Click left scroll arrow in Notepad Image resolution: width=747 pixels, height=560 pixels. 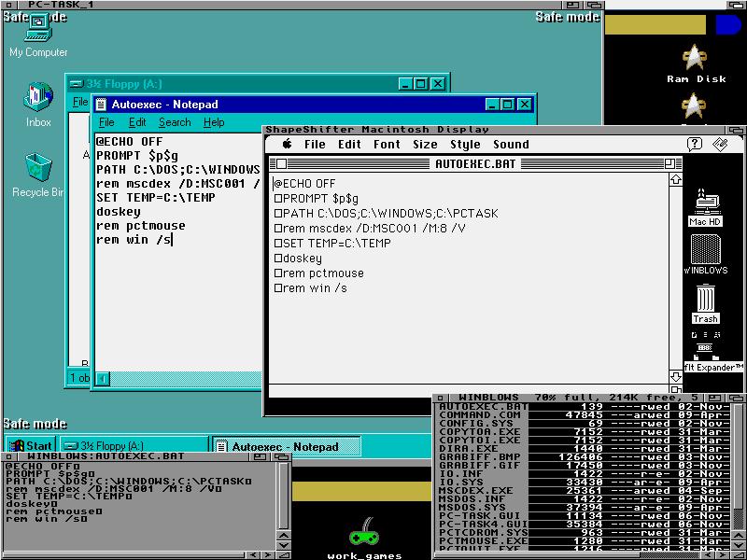coord(103,379)
